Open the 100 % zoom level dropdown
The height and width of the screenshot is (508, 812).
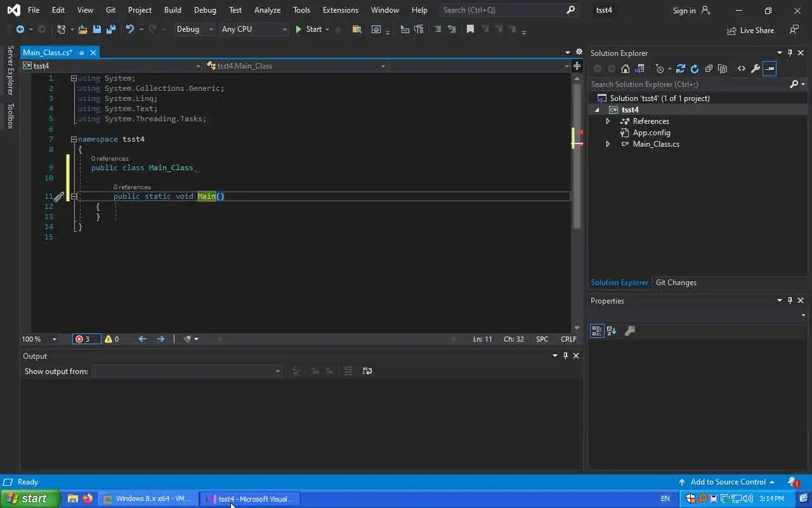tap(39, 339)
